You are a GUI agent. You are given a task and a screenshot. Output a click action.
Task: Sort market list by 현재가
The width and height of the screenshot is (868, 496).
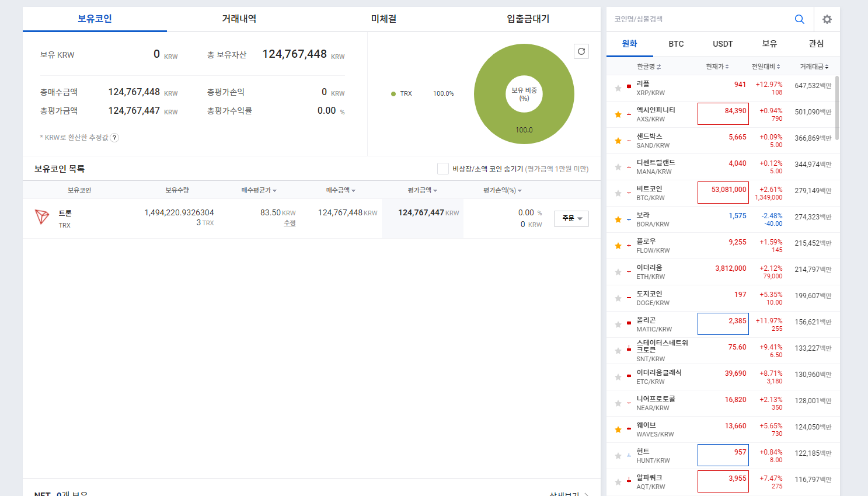717,67
